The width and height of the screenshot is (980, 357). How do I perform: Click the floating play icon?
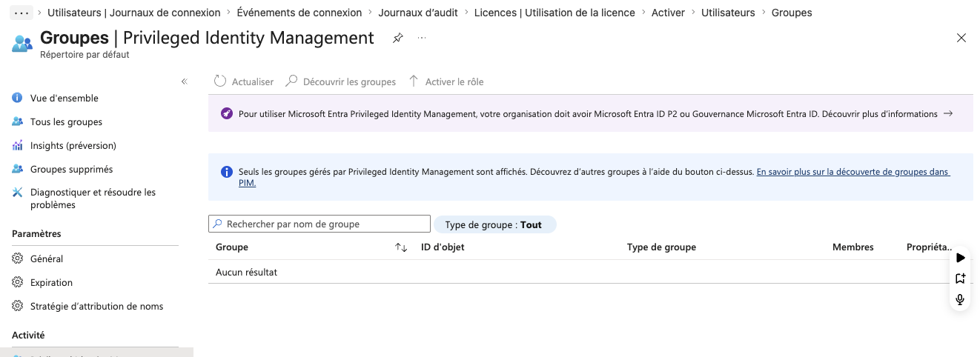[x=960, y=258]
